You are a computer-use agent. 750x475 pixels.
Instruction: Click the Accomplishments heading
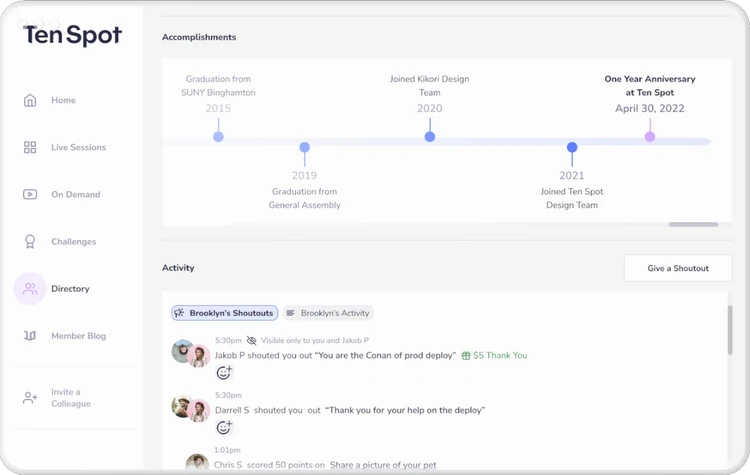pos(199,37)
